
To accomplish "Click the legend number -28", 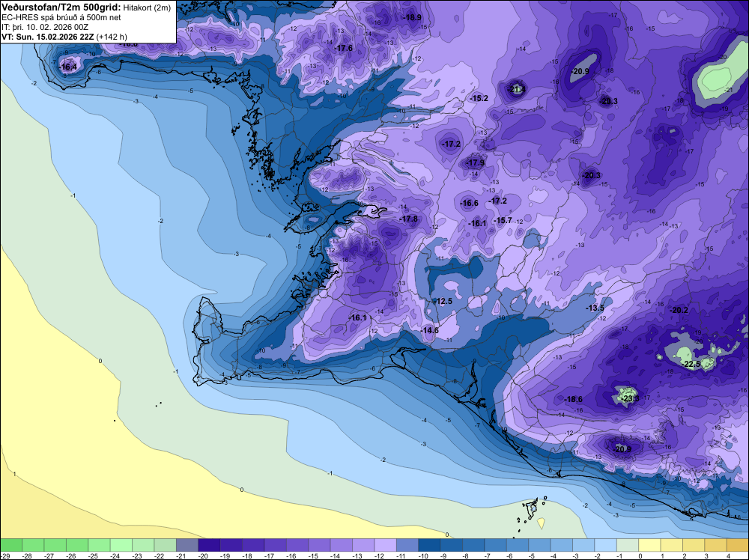I will 27,556.
